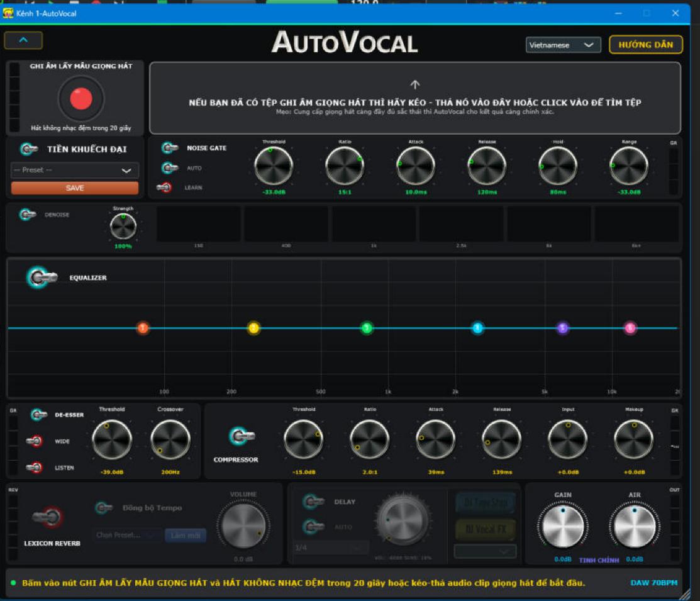Click the Noise Gate Hold knob
The height and width of the screenshot is (601, 700).
point(558,166)
